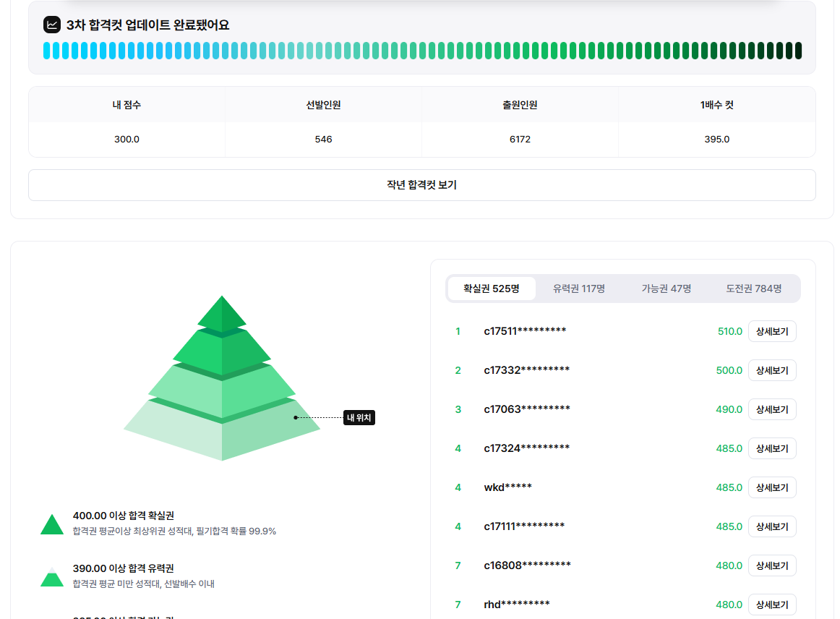Click the 510.0 score of rank 1
Image resolution: width=840 pixels, height=619 pixels.
click(x=729, y=331)
